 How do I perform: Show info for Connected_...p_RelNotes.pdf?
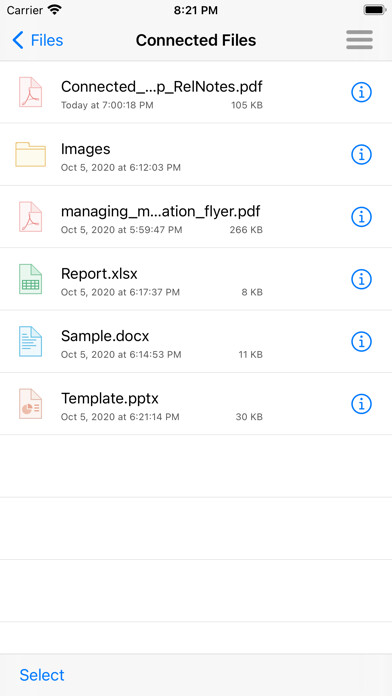pyautogui.click(x=361, y=92)
